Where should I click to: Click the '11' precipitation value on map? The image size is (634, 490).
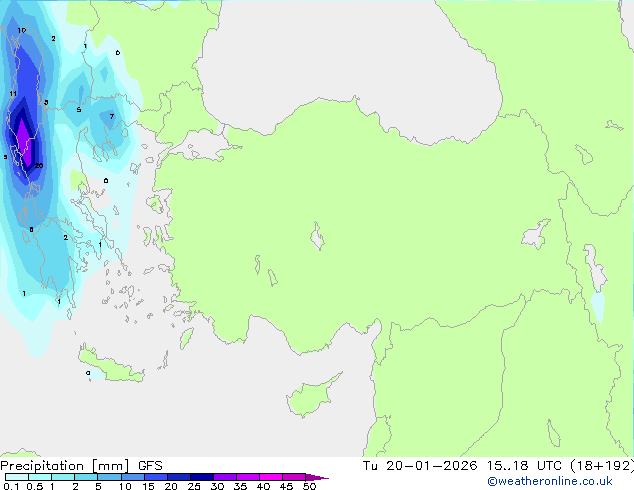point(13,94)
